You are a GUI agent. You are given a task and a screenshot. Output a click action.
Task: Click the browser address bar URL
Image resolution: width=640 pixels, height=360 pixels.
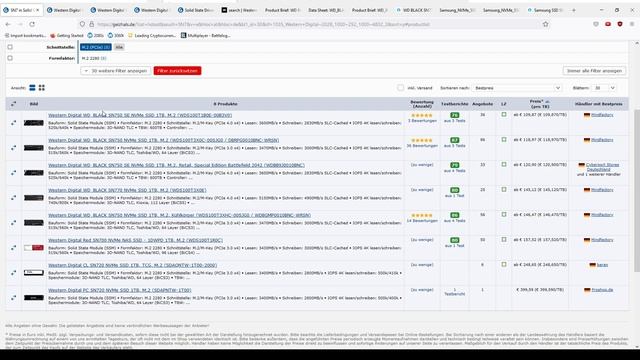[314, 24]
